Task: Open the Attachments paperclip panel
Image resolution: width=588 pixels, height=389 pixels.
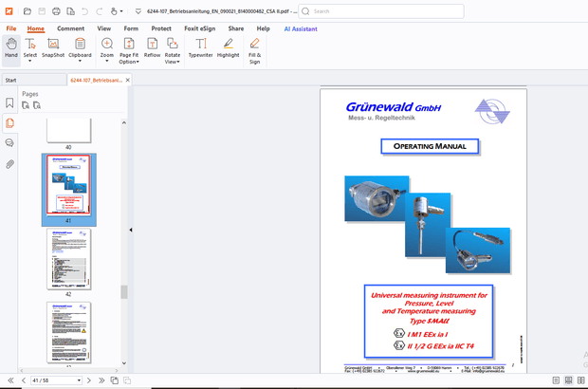Action: coord(9,164)
